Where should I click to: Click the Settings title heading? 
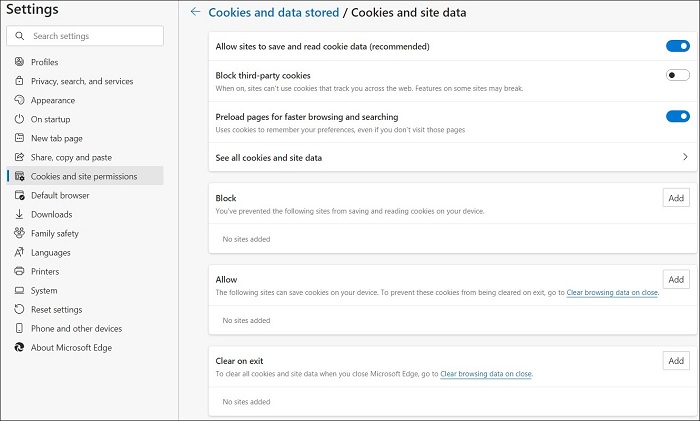(x=32, y=9)
